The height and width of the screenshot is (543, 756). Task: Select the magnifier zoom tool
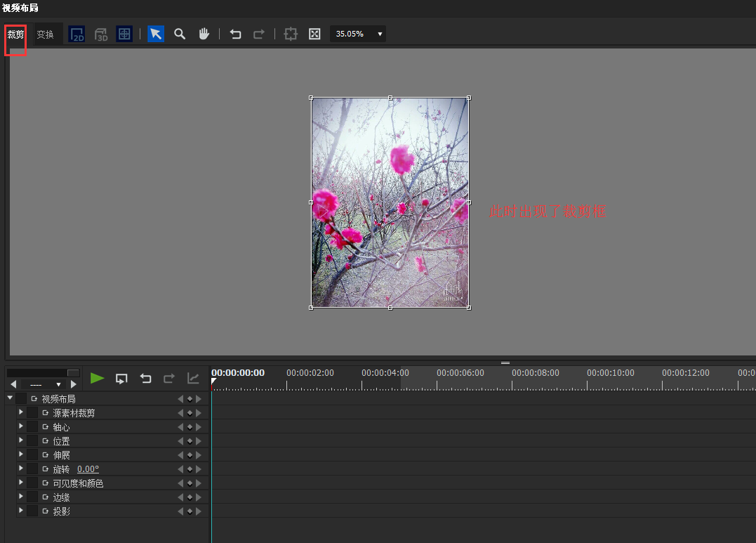pyautogui.click(x=180, y=34)
